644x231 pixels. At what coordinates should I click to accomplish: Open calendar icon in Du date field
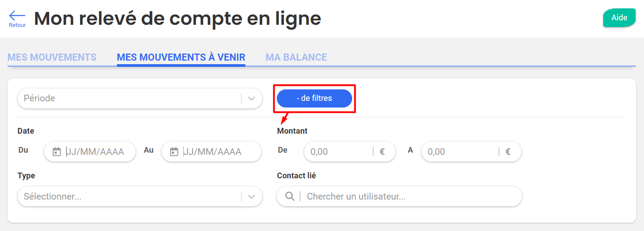click(x=56, y=152)
